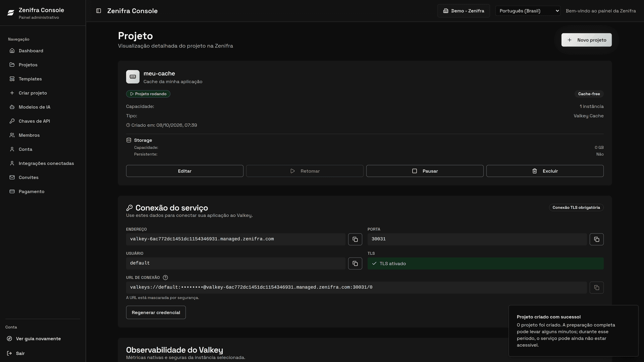The width and height of the screenshot is (644, 362).
Task: Click the Dashboard home icon
Action: click(x=12, y=51)
